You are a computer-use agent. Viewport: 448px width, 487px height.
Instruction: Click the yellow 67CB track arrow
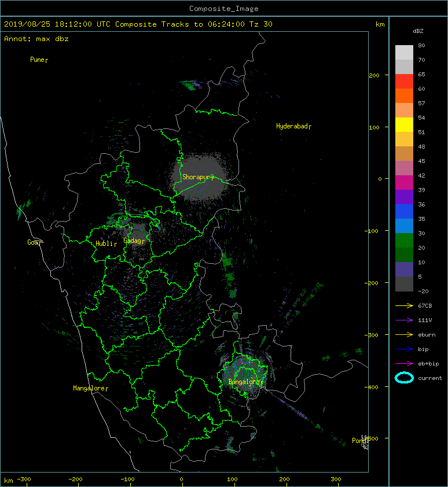pos(404,306)
